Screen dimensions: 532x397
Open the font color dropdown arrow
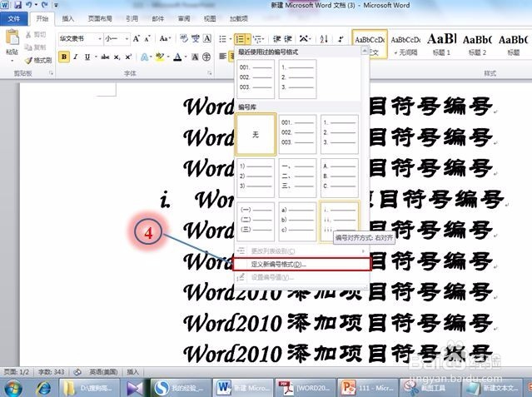[186, 57]
